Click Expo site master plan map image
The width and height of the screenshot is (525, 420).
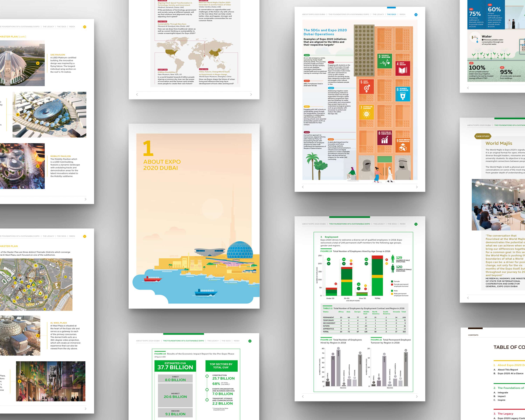[x=36, y=284]
